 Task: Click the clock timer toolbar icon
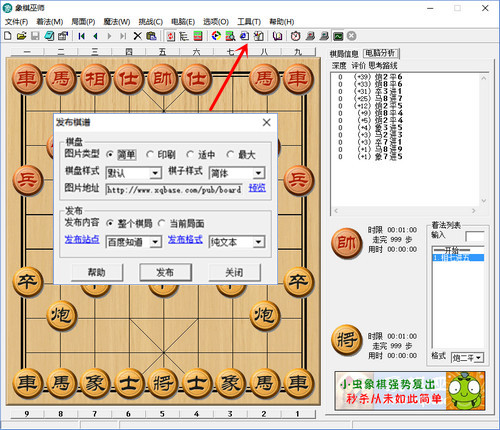296,36
